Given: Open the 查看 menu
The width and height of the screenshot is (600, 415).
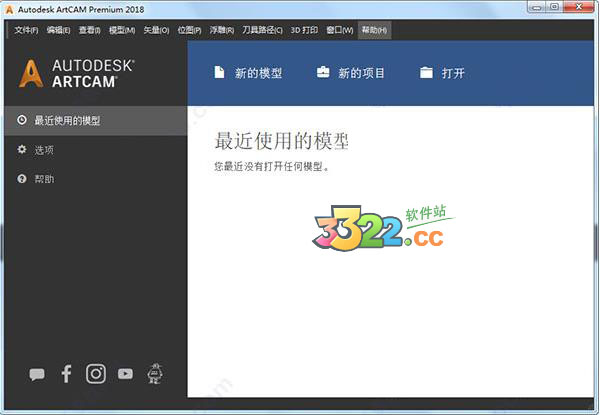Looking at the screenshot, I should (90, 30).
